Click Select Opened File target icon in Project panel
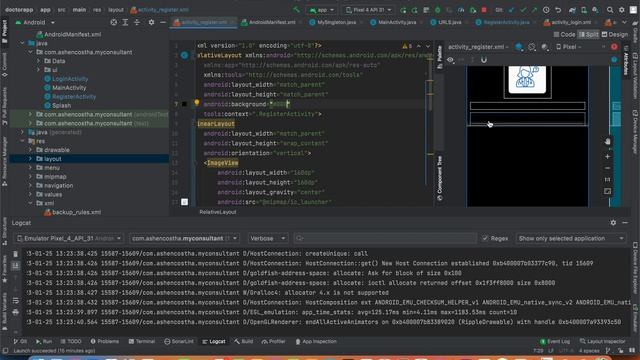This screenshot has height=360, width=640. pos(114,22)
